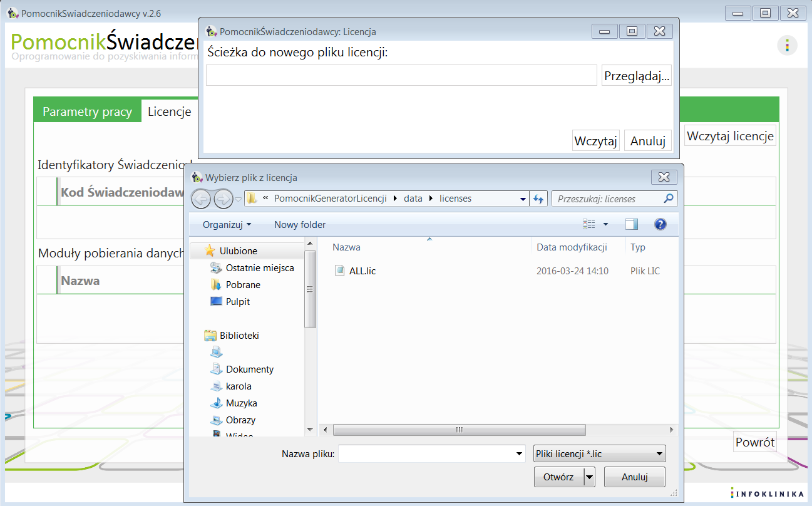The height and width of the screenshot is (506, 812).
Task: Expand the arrow after PomocnikGeneratorLicencji breadcrumb
Action: tap(395, 199)
